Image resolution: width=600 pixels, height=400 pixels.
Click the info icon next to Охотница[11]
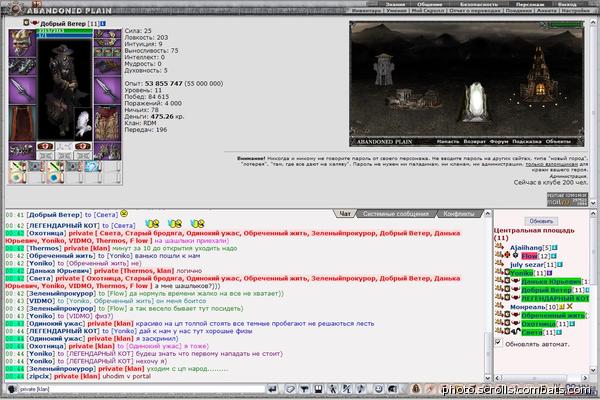point(572,324)
